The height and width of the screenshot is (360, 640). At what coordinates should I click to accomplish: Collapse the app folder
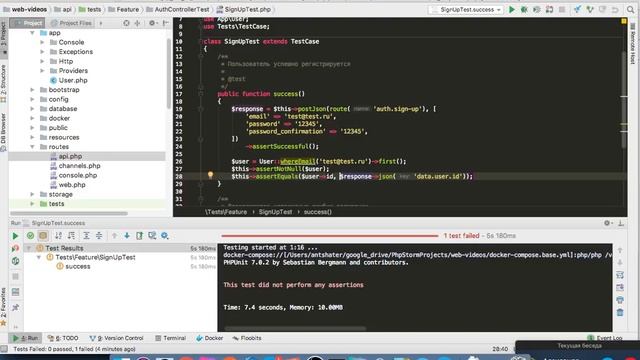tap(32, 33)
